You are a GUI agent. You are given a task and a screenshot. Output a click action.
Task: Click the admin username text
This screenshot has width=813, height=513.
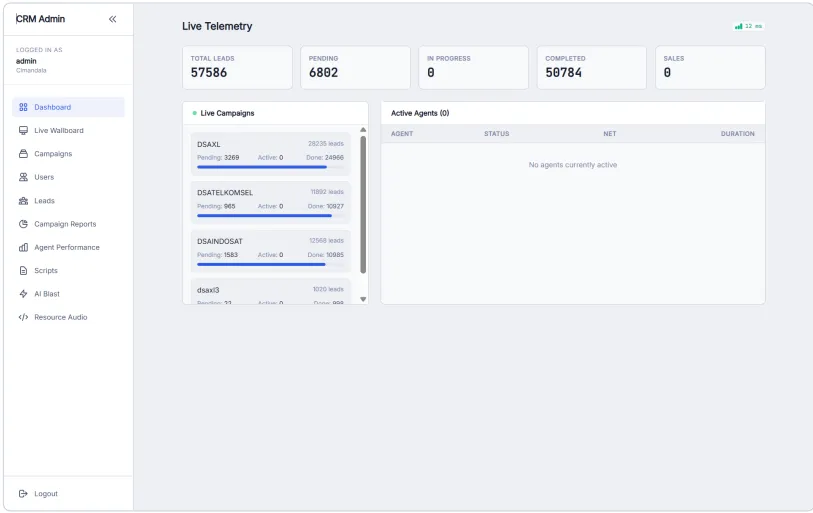26,61
